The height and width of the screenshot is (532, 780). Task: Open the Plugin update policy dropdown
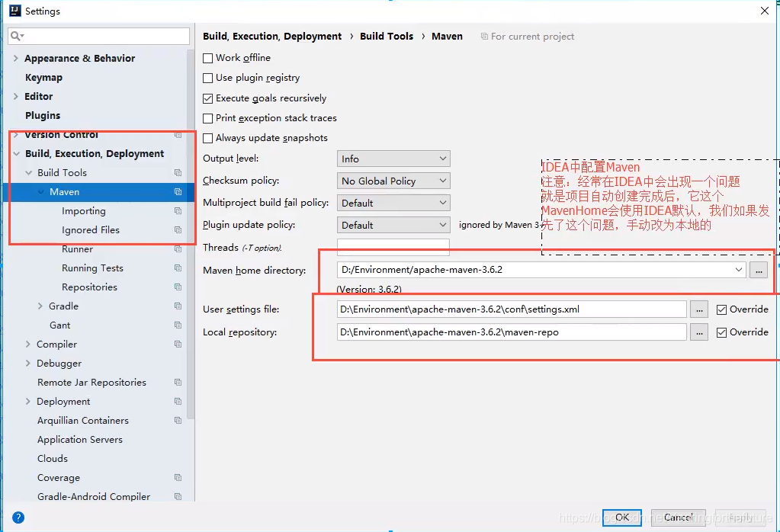pos(393,226)
